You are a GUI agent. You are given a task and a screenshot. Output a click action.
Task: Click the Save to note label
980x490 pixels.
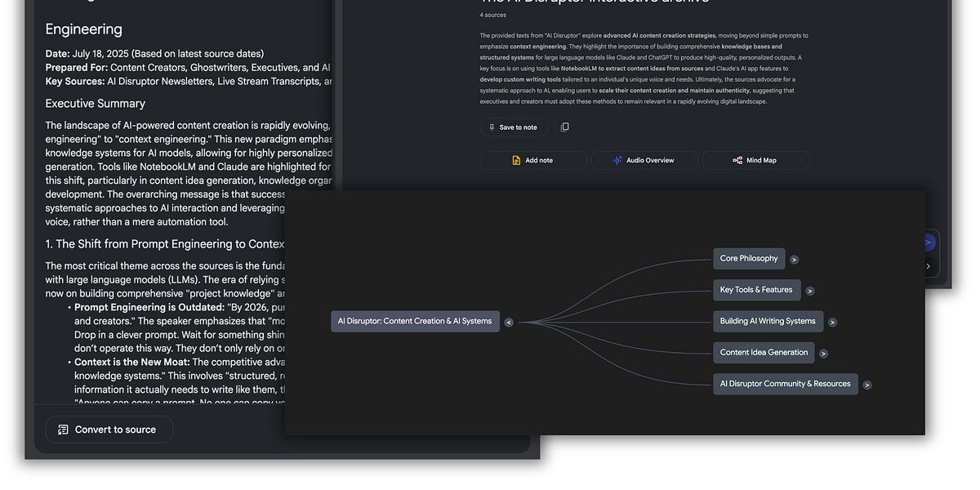(x=518, y=127)
